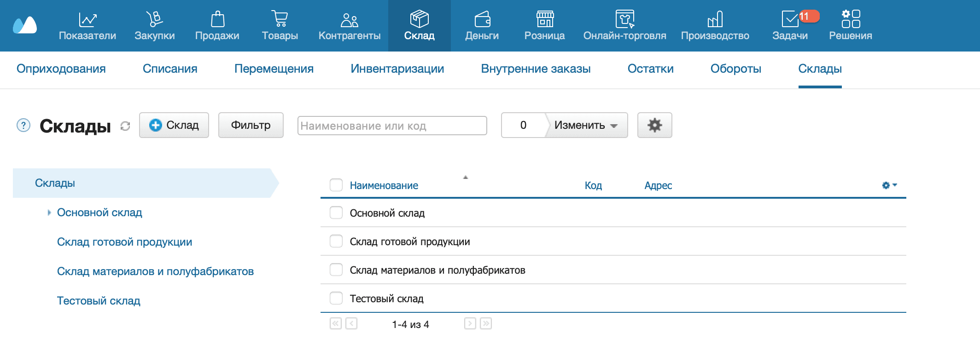Switch to the Остатки tab
This screenshot has height=345, width=980.
point(651,69)
